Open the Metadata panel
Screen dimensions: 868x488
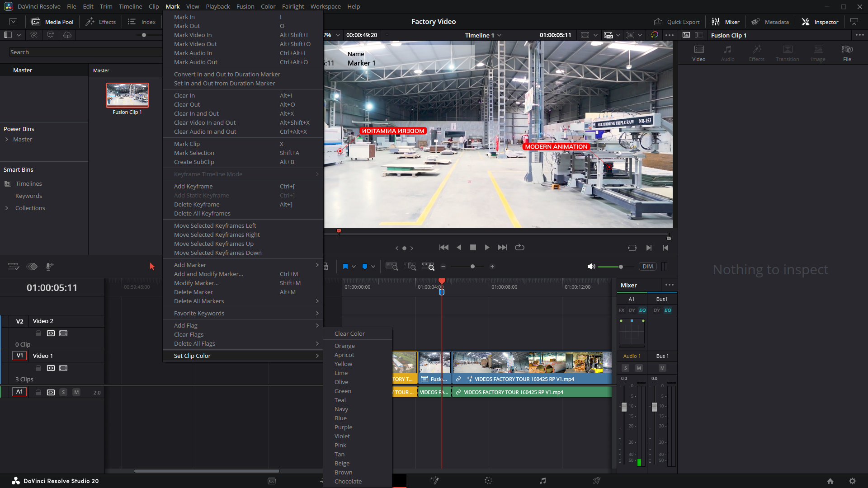tap(770, 22)
